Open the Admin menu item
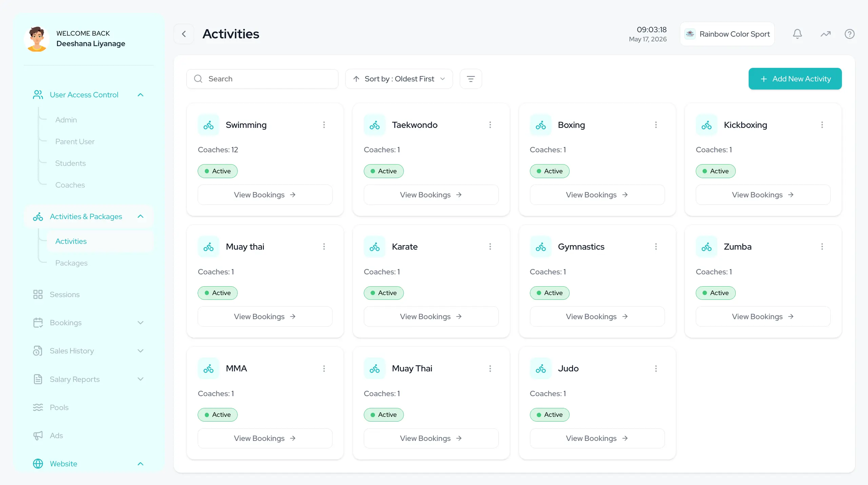 [66, 120]
